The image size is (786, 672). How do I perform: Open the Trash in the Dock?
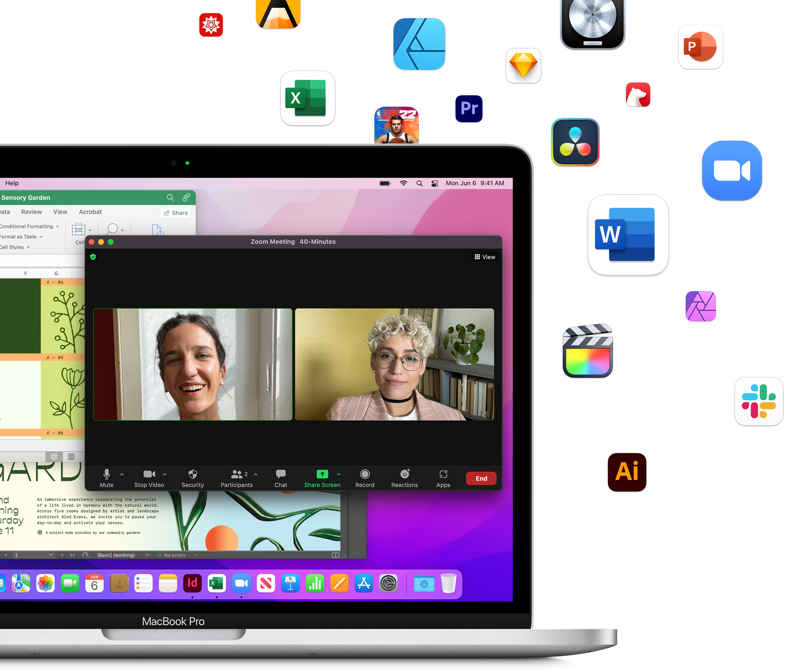coord(448,583)
